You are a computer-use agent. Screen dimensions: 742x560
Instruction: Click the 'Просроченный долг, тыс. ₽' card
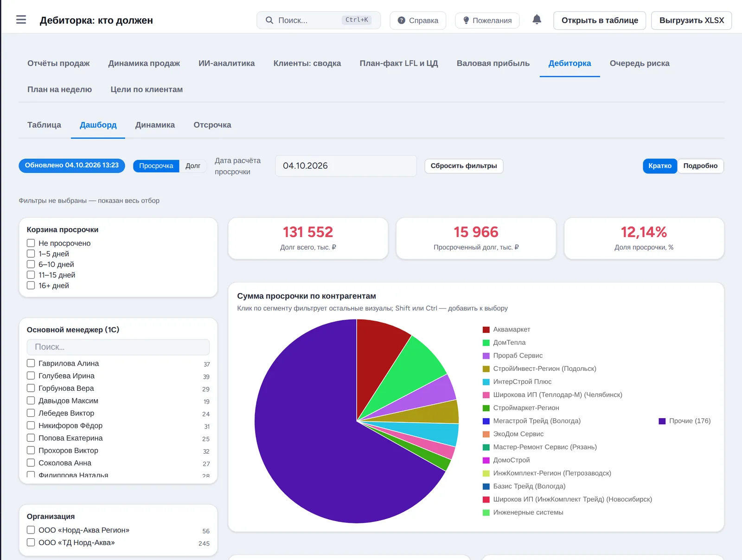(x=476, y=238)
